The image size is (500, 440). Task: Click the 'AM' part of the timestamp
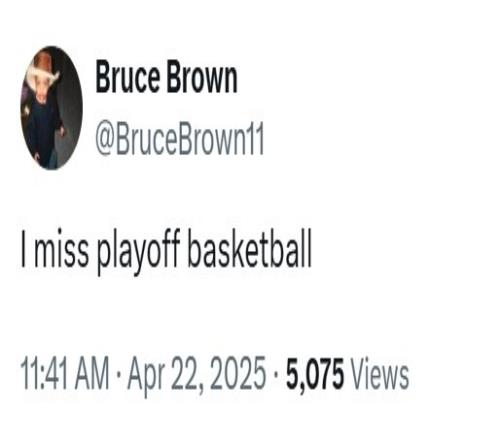coord(92,373)
